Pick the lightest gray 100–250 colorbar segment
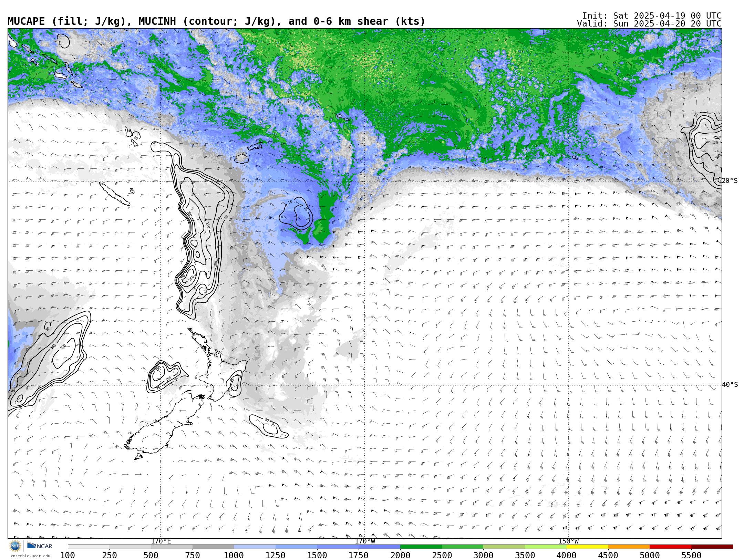This screenshot has width=744, height=560. pyautogui.click(x=89, y=547)
